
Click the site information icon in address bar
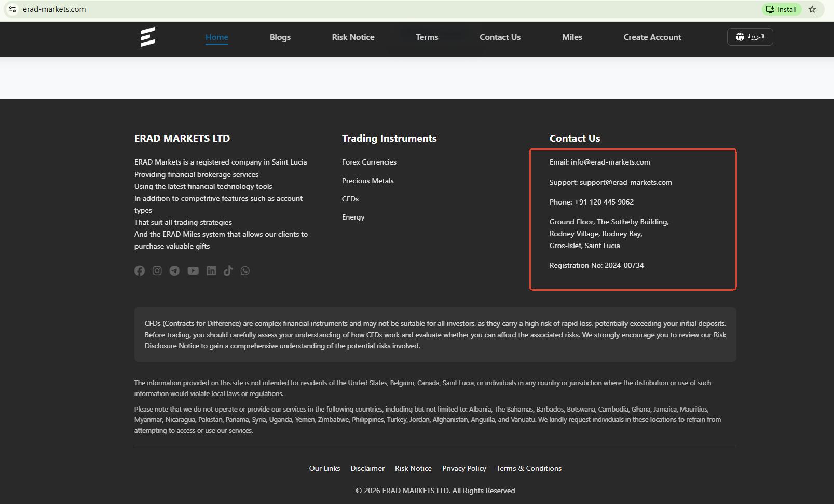12,9
